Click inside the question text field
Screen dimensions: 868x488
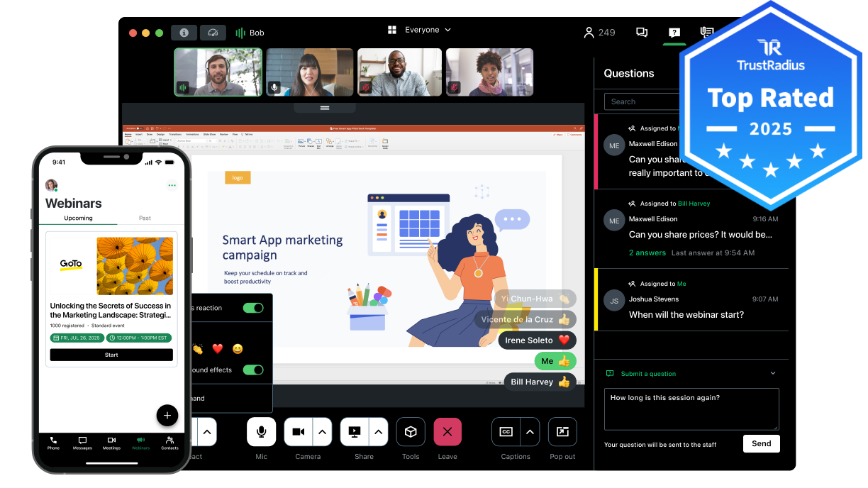691,409
